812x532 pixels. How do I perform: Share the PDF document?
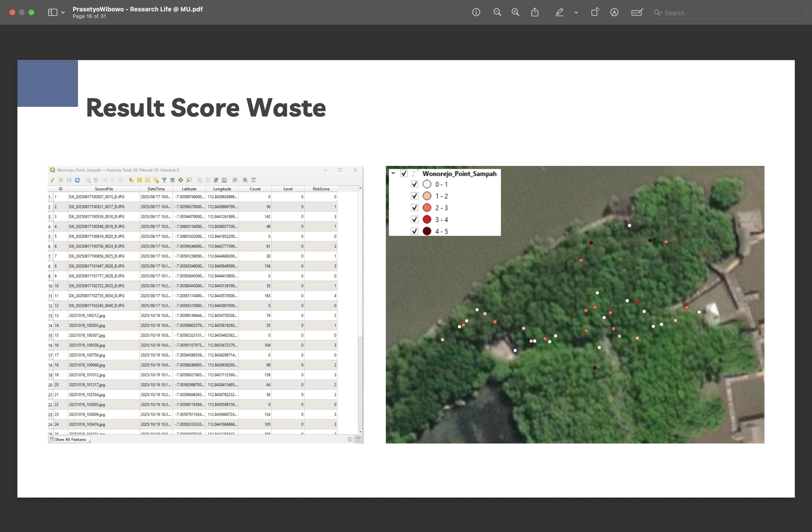[x=535, y=12]
